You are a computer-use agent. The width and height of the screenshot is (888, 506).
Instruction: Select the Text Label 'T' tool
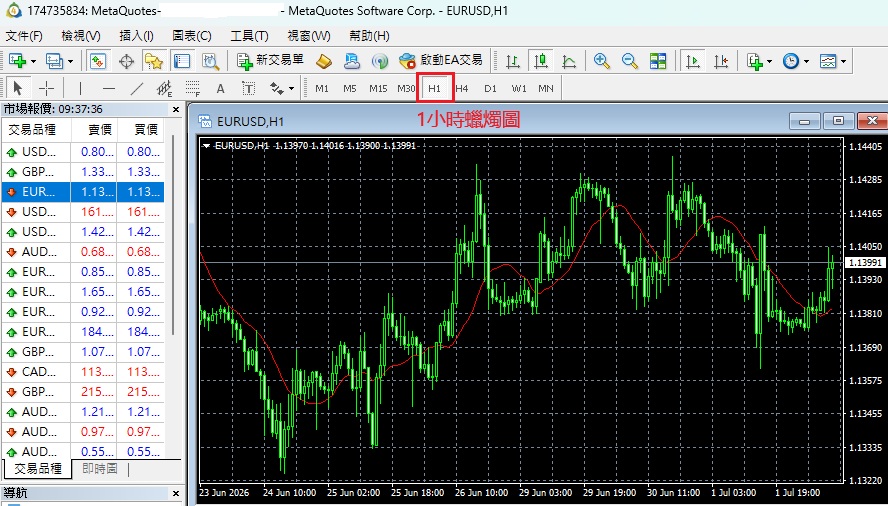click(x=249, y=88)
